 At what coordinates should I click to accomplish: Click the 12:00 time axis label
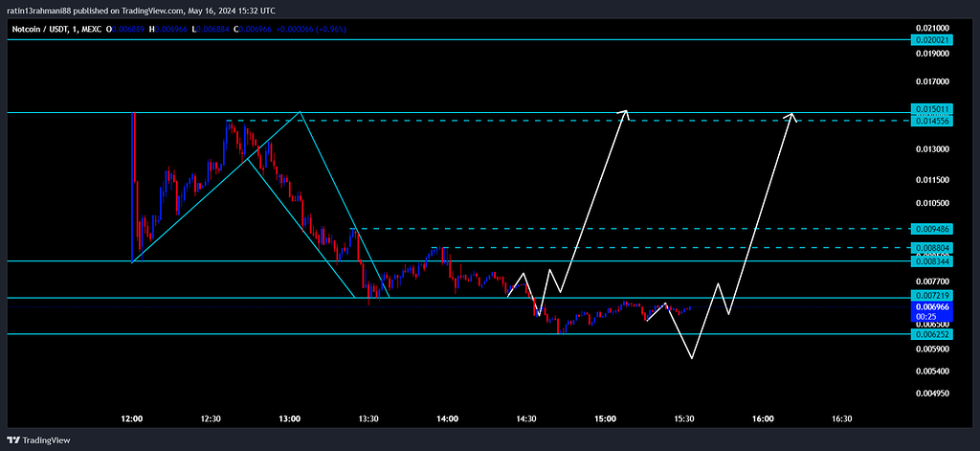[132, 418]
